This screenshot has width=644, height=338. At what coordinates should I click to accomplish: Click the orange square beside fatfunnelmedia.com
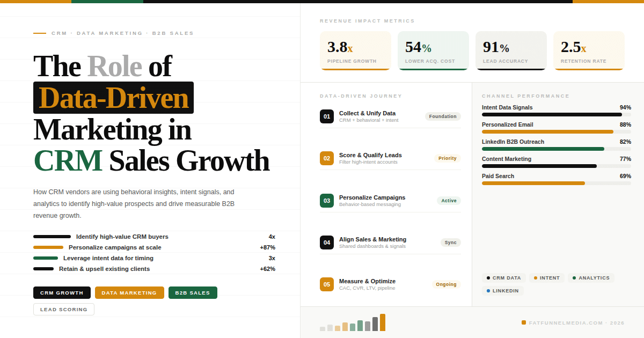coord(524,322)
